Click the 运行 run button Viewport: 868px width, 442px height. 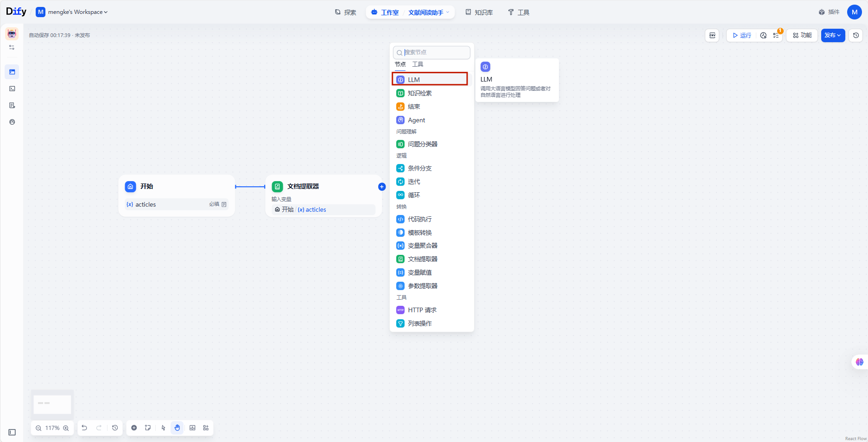[741, 35]
